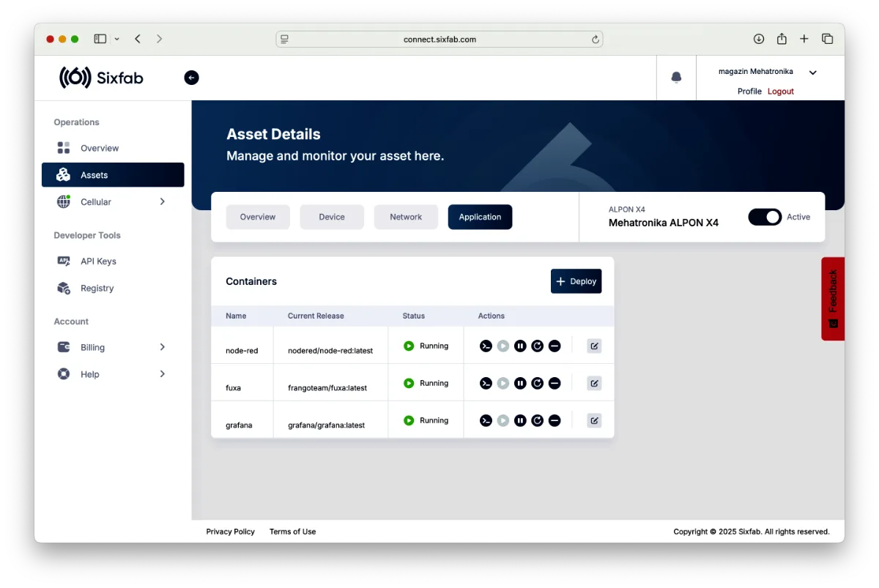Switch to the Device tab

(332, 217)
